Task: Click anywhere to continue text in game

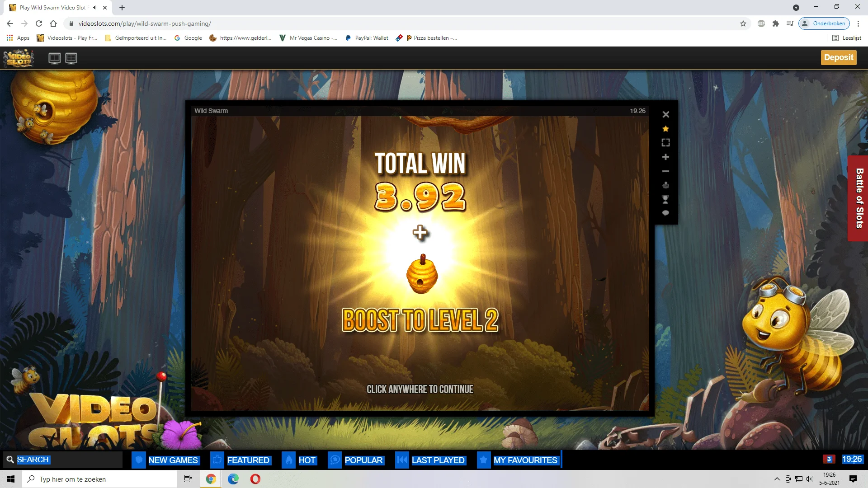Action: [420, 389]
